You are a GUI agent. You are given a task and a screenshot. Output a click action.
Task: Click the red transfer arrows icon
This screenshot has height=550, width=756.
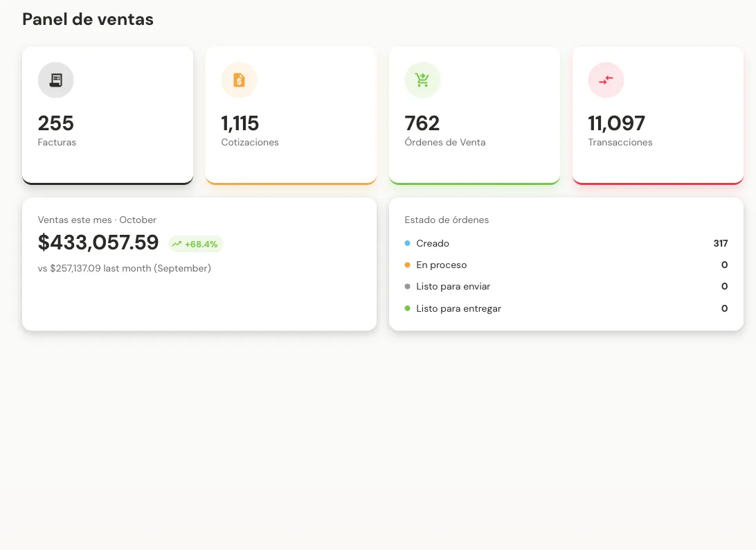(x=606, y=80)
